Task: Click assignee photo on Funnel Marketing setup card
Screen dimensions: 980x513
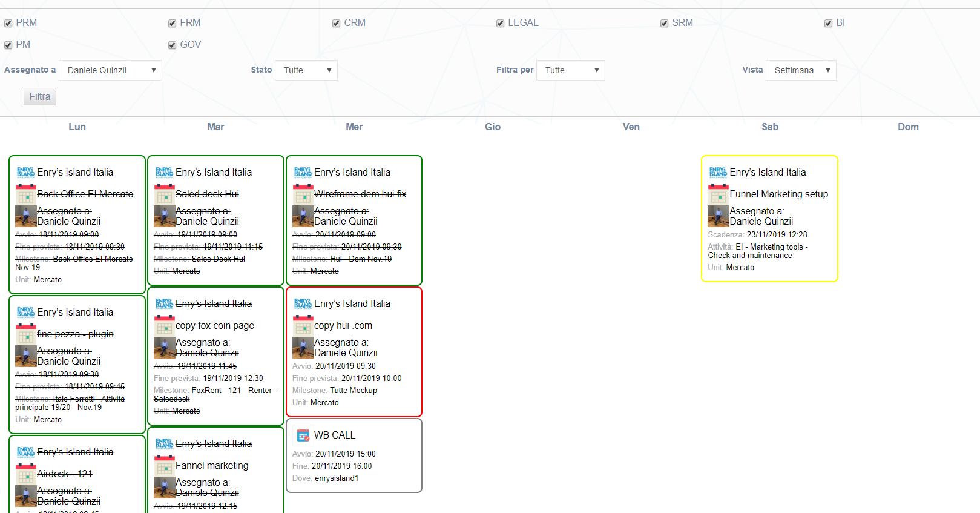Action: 718,216
